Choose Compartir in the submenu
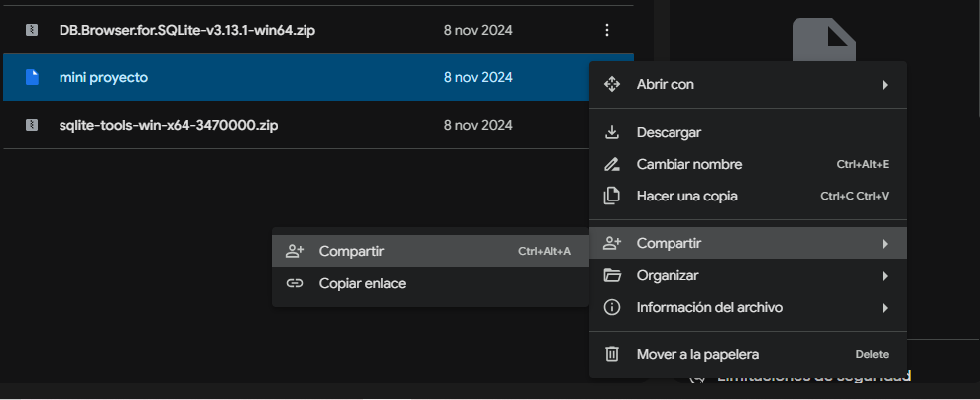Viewport: 980px width, 400px height. 352,251
